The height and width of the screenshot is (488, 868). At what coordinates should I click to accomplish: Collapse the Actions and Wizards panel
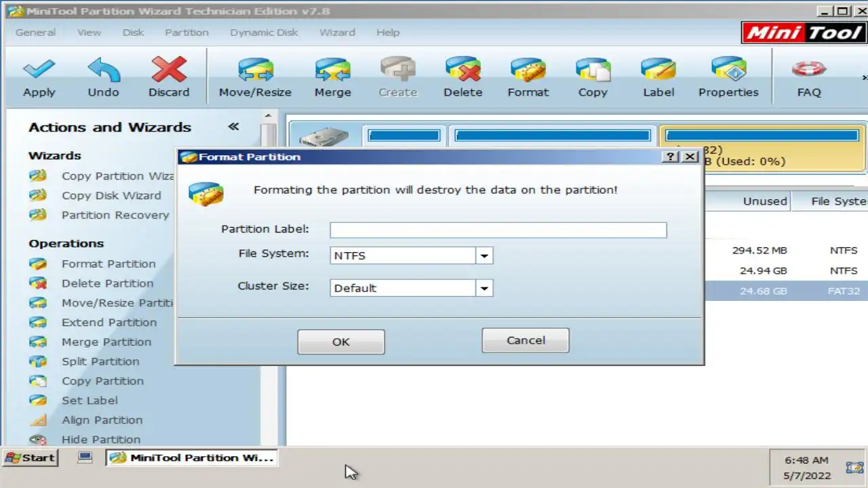tap(233, 127)
